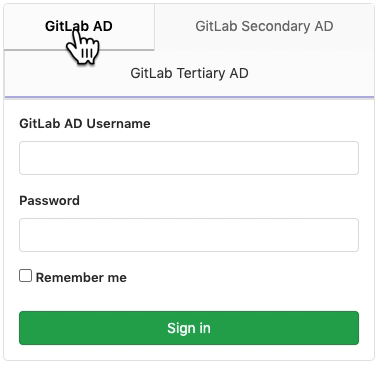The height and width of the screenshot is (368, 381).
Task: Place cursor in the password text box
Action: 189,235
